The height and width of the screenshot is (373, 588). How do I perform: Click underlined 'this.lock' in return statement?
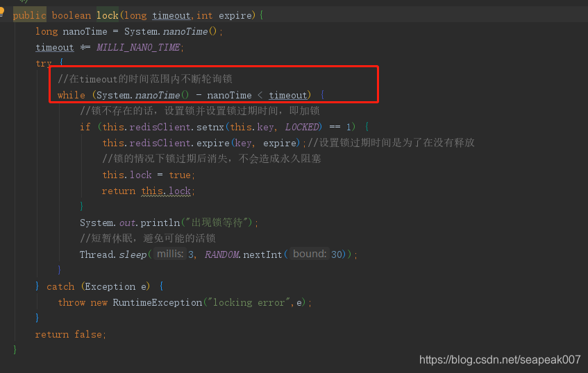pyautogui.click(x=166, y=191)
